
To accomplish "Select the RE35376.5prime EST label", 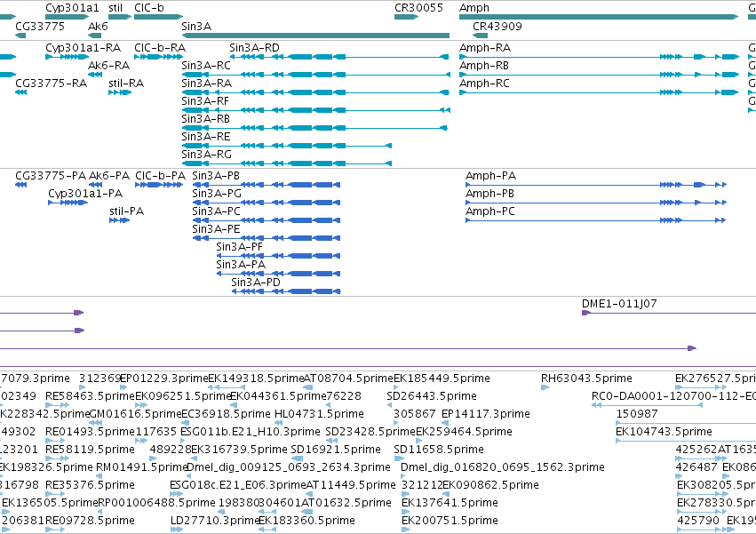I will (x=90, y=485).
